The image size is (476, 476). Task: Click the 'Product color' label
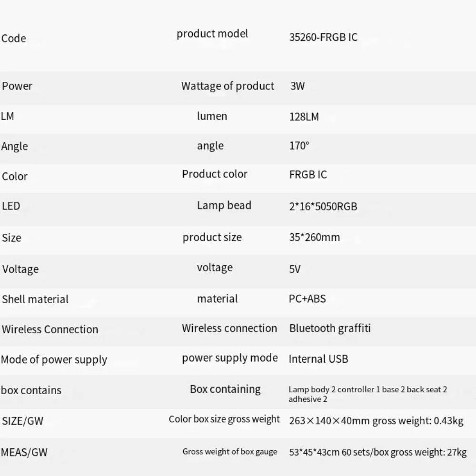215,174
